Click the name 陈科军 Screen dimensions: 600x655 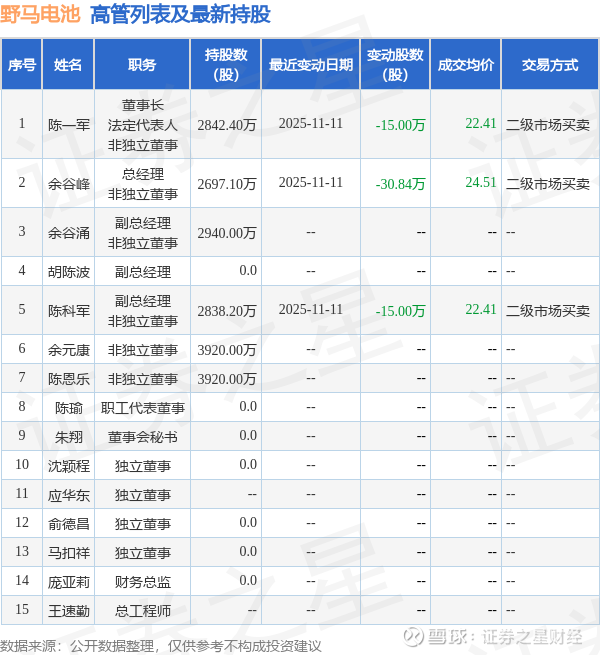(69, 310)
